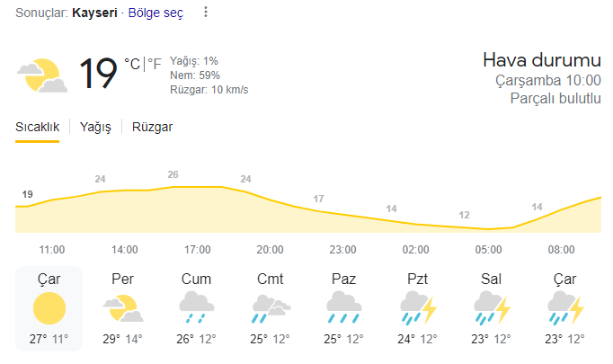
Task: Click the 26 degree peak on graph
Action: tap(173, 174)
